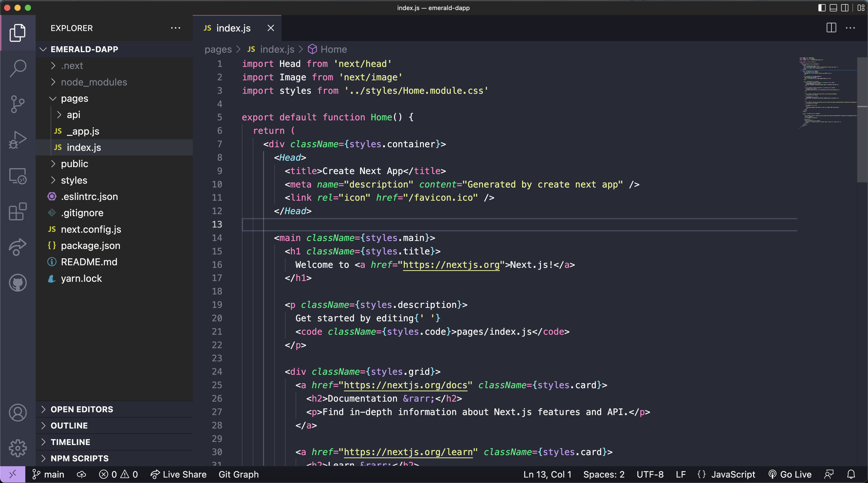This screenshot has width=868, height=483.
Task: Open the .gitignore file
Action: pos(114,213)
